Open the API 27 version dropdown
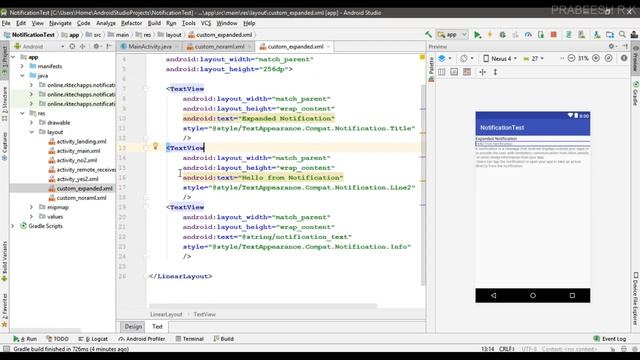Viewport: 640px width, 360px height. click(533, 58)
